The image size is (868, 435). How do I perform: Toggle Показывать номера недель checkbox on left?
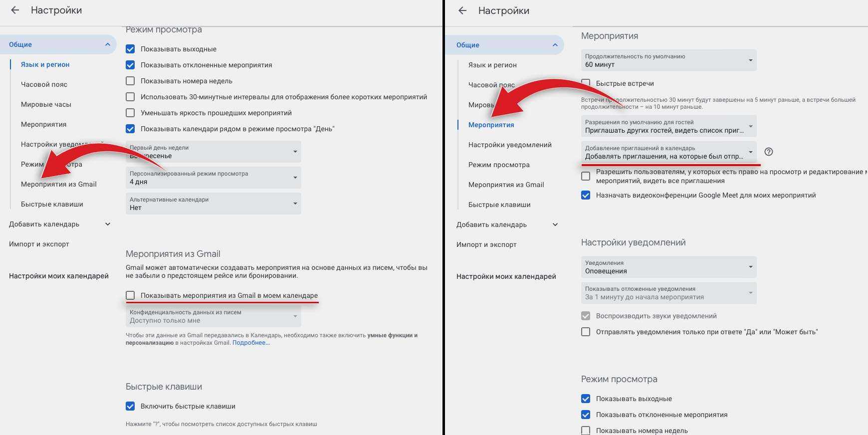pos(130,81)
